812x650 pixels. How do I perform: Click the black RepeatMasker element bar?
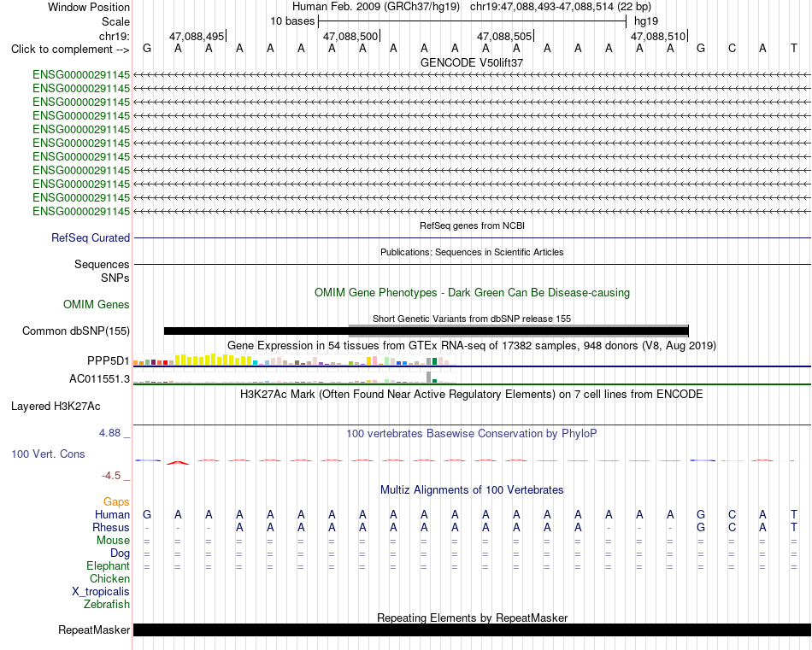472,630
